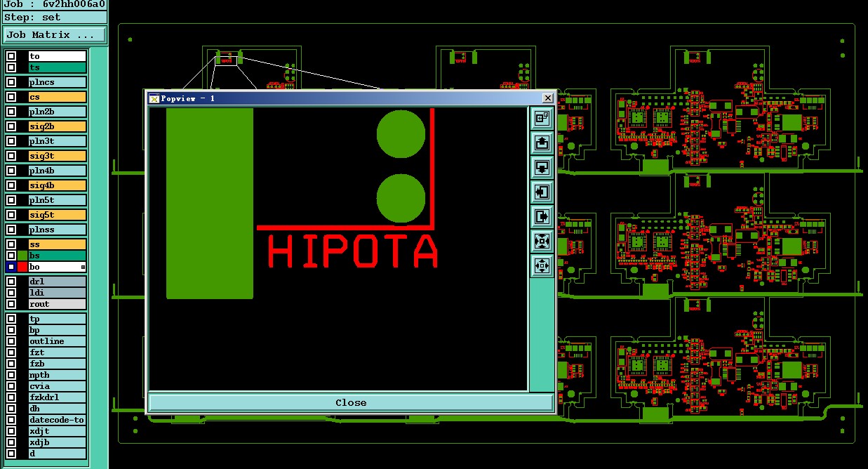Toggle the bs layer checkbox
This screenshot has height=469, width=868.
[11, 256]
